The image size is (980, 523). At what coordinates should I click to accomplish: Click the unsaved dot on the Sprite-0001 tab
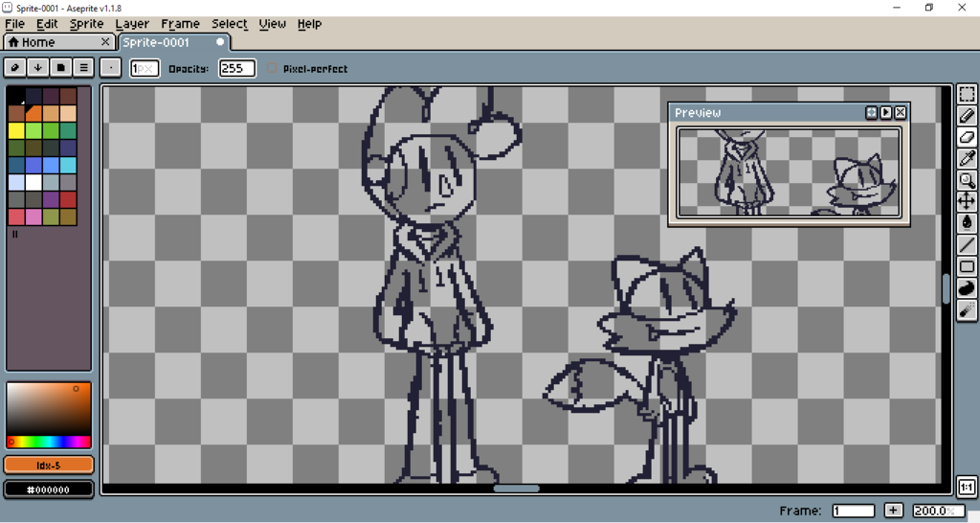point(220,42)
